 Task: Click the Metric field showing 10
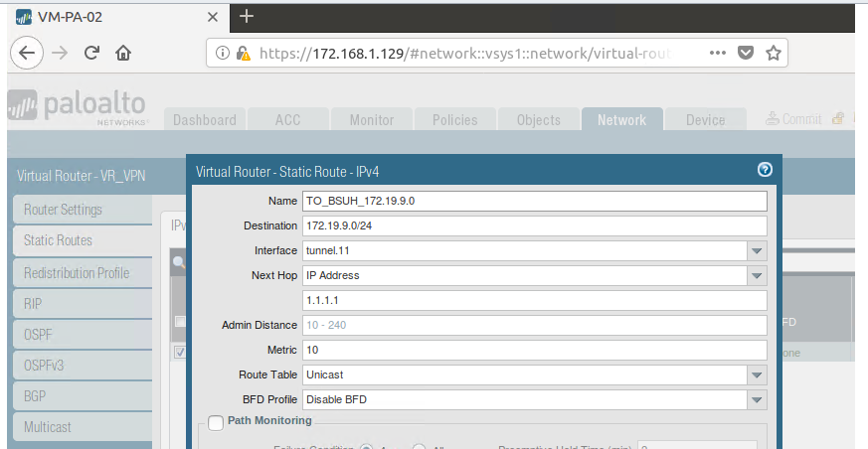click(535, 350)
